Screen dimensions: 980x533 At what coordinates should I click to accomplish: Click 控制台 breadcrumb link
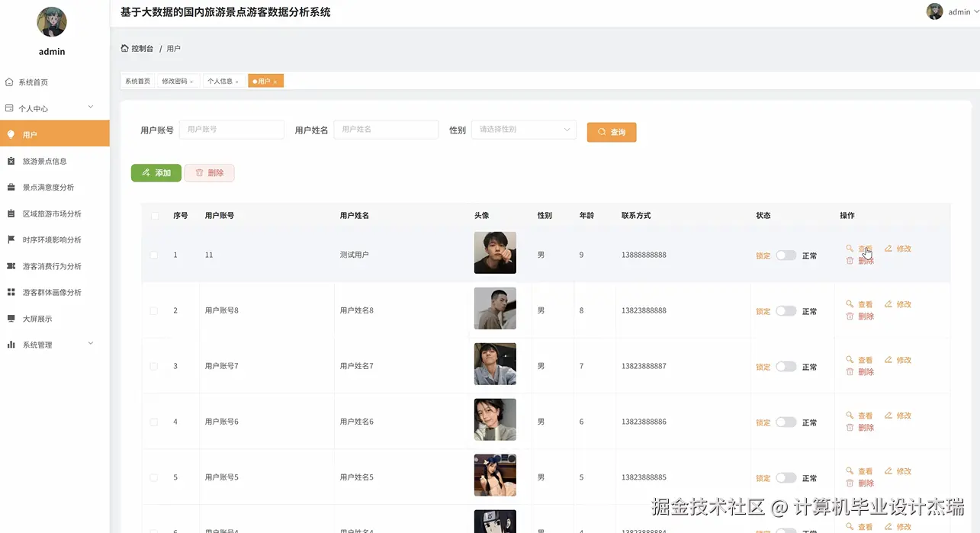(x=142, y=48)
